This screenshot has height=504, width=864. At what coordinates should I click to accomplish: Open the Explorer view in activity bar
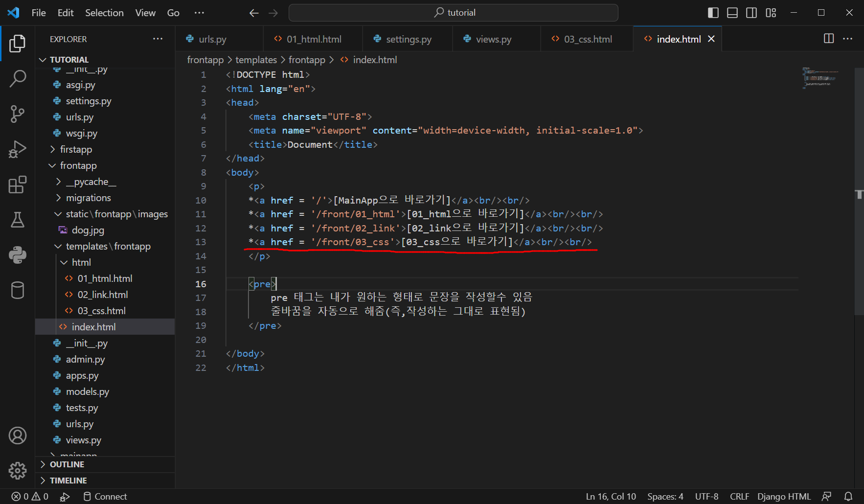coord(18,44)
